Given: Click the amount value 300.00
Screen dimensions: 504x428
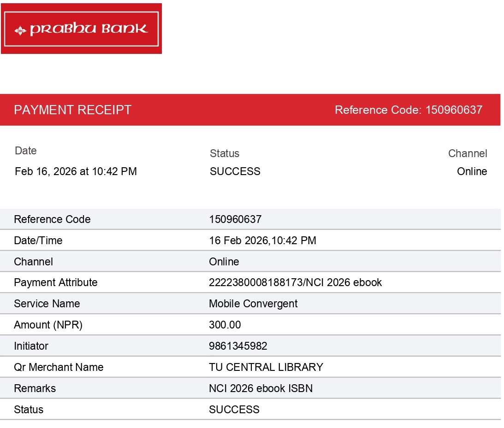Looking at the screenshot, I should [225, 325].
